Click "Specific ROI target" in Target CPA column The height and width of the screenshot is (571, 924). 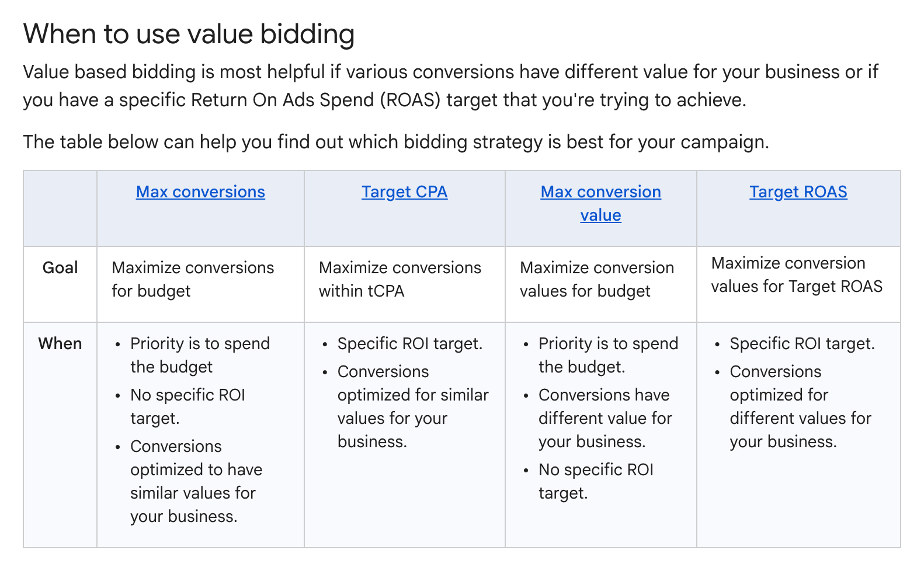coord(409,344)
